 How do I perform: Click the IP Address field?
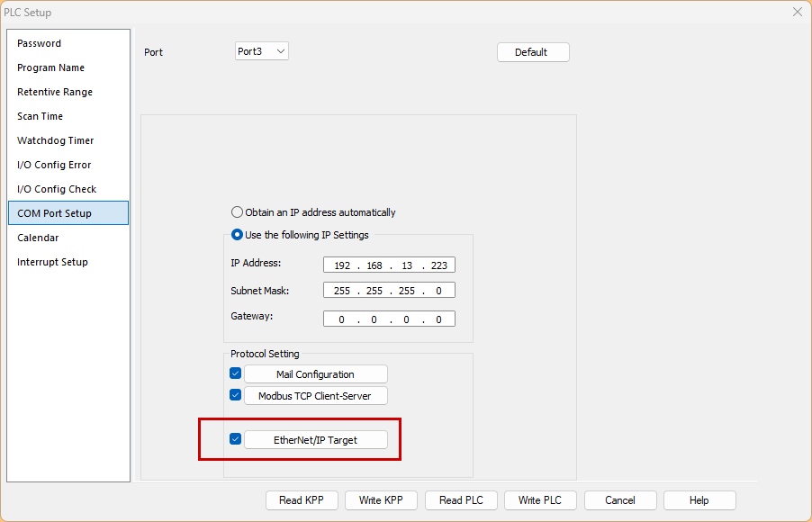389,265
